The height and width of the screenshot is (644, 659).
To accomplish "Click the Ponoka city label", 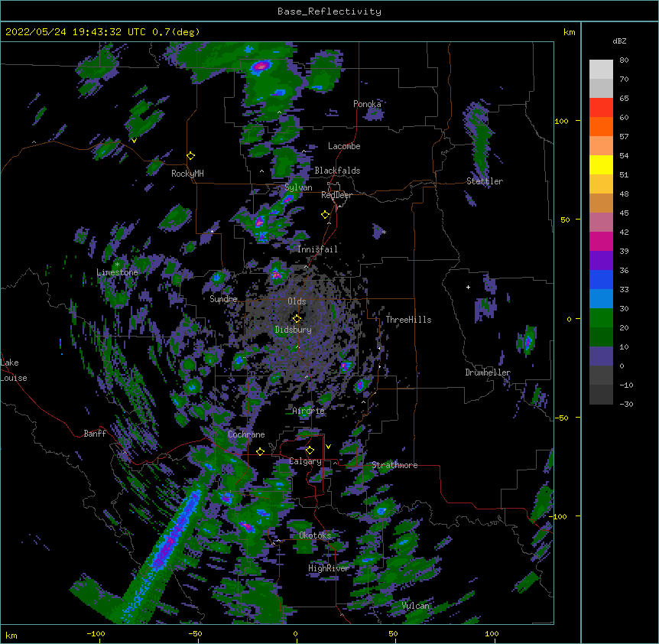I will click(367, 104).
